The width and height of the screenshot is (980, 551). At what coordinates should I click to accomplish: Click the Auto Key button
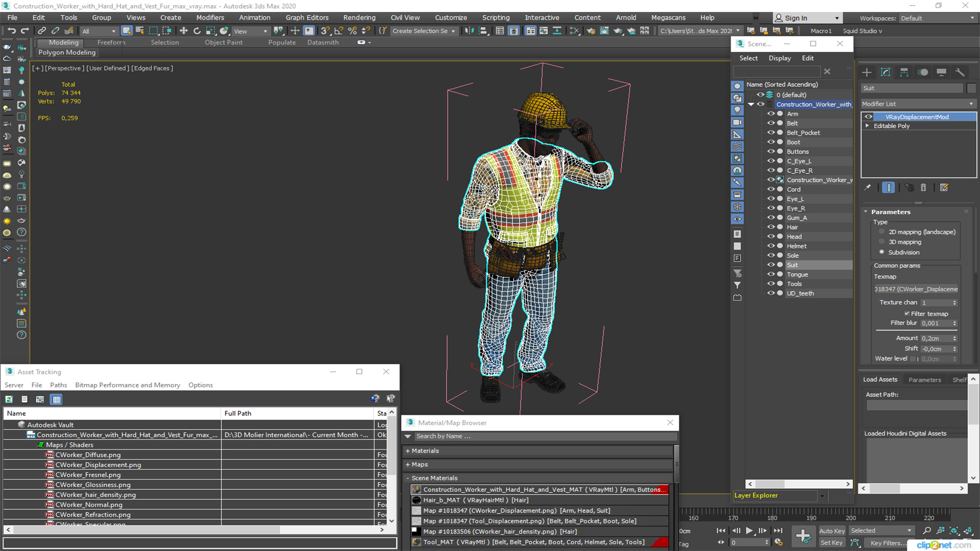(x=832, y=531)
